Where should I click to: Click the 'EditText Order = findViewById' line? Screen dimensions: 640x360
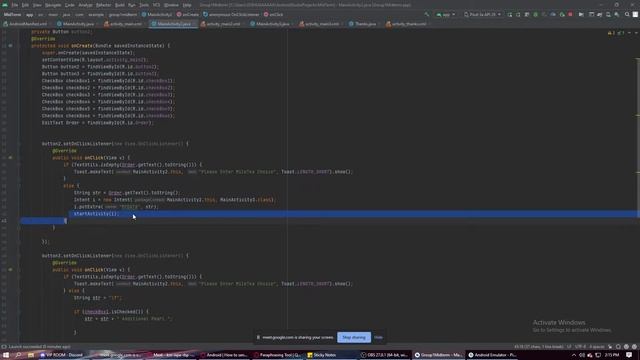click(x=97, y=122)
